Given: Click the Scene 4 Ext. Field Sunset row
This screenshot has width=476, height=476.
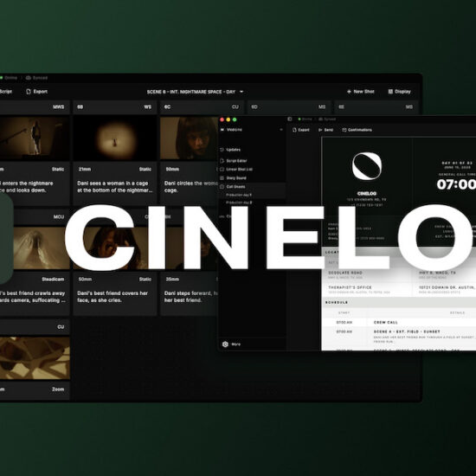Looking at the screenshot, I should point(399,336).
